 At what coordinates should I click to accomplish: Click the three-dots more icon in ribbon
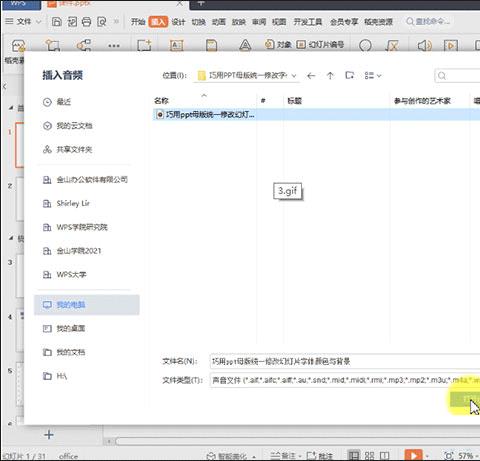coord(114,46)
